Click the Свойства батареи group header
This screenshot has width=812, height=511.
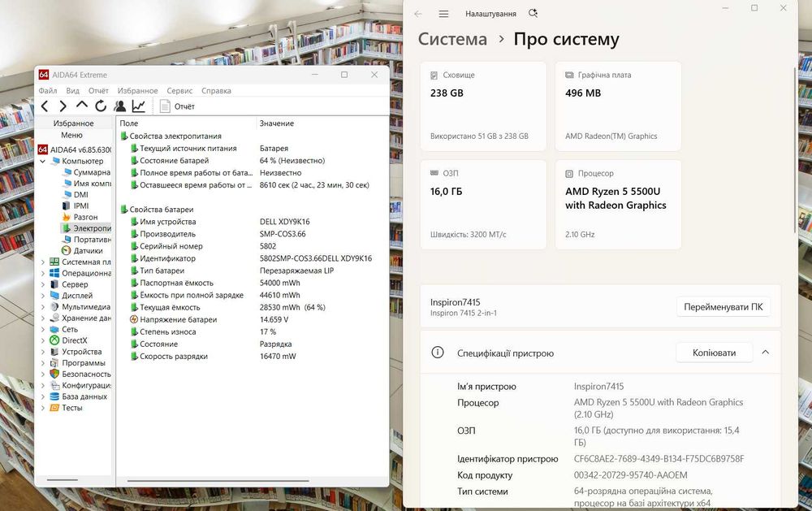157,210
